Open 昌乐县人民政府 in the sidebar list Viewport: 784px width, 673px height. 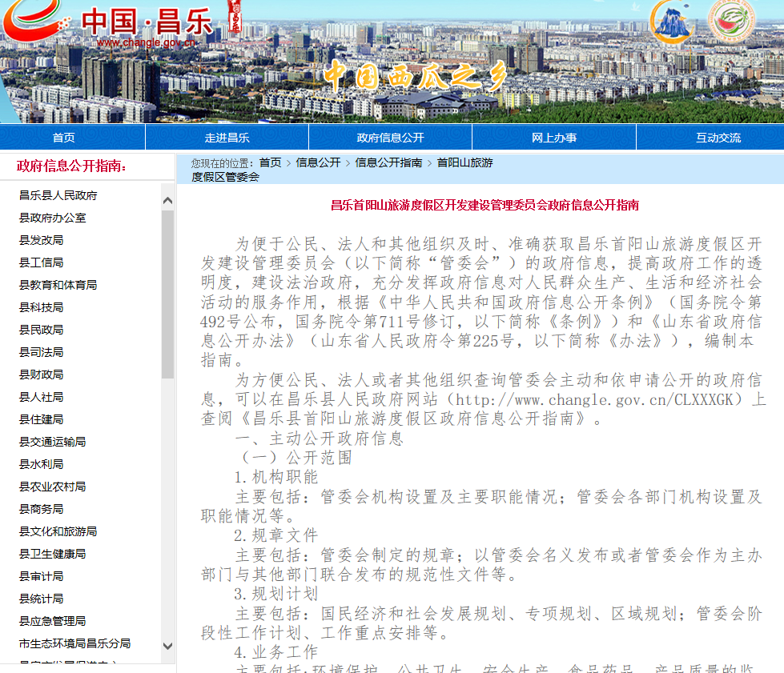(x=58, y=195)
